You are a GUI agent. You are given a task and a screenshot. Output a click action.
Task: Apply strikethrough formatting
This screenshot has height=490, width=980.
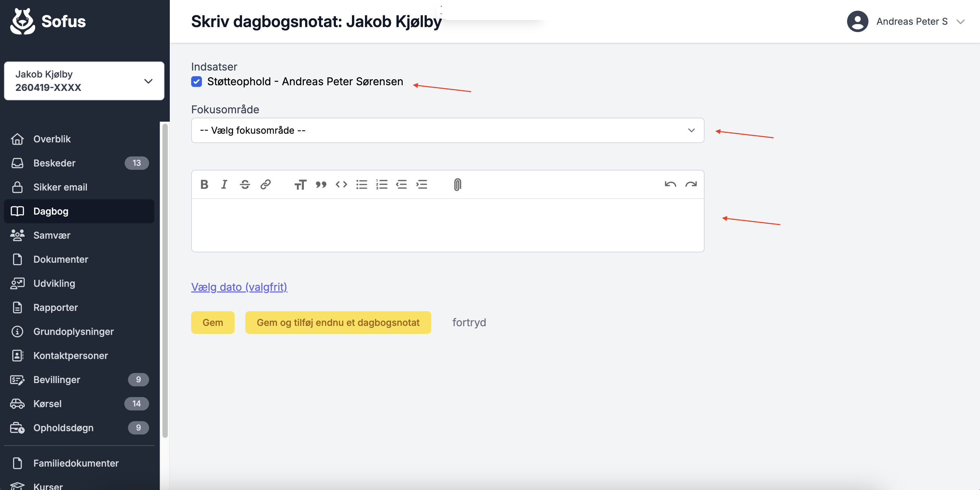point(245,185)
